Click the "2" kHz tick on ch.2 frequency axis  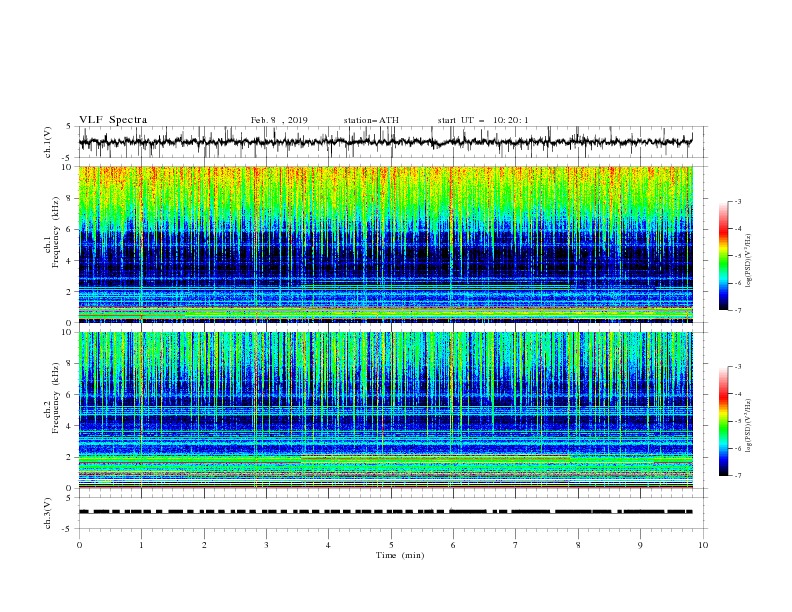point(70,457)
